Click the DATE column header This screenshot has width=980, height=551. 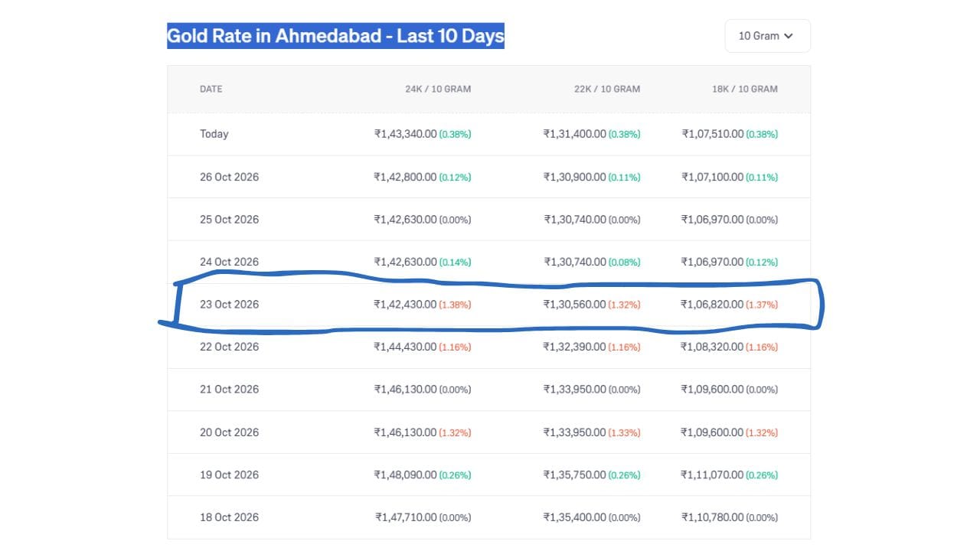(211, 89)
